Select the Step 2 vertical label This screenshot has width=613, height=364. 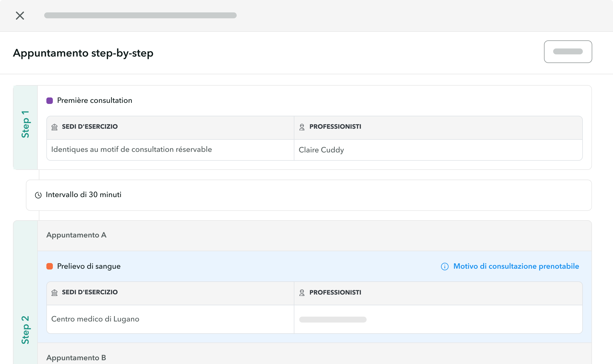[x=25, y=330]
